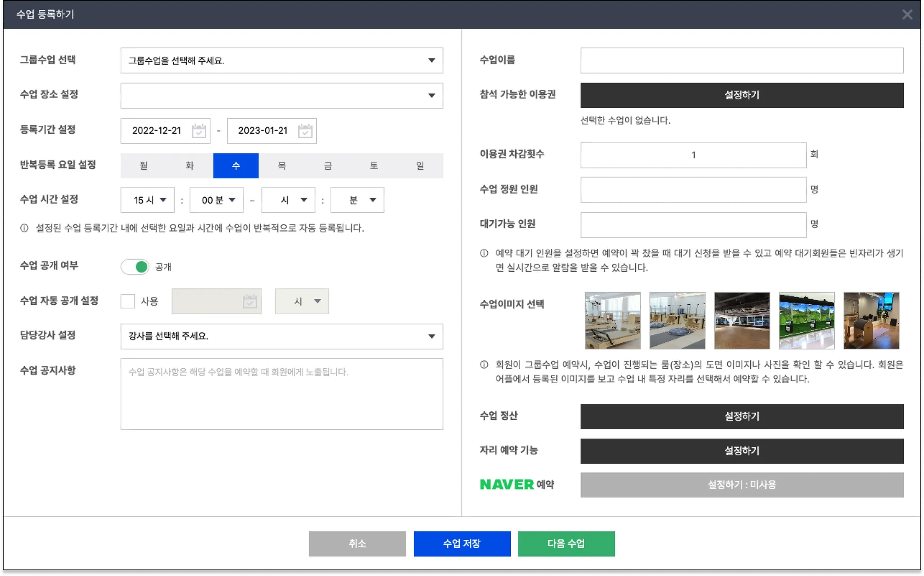Viewport: 924px width, 576px height.
Task: Open the 그룹수업 선택 dropdown
Action: [x=282, y=60]
